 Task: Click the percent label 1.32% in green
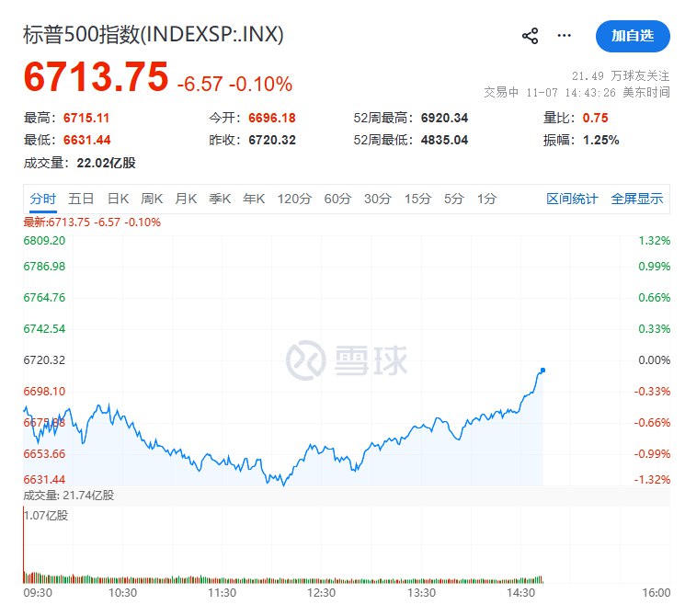654,241
